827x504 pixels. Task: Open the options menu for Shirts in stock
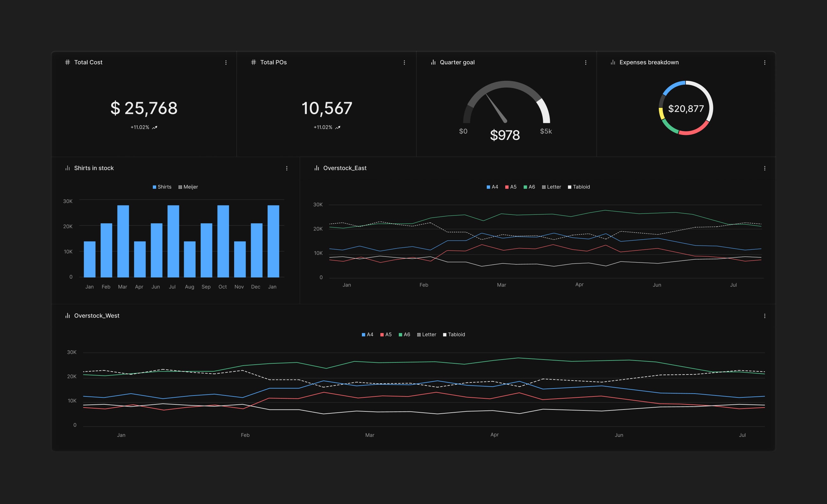click(x=287, y=168)
